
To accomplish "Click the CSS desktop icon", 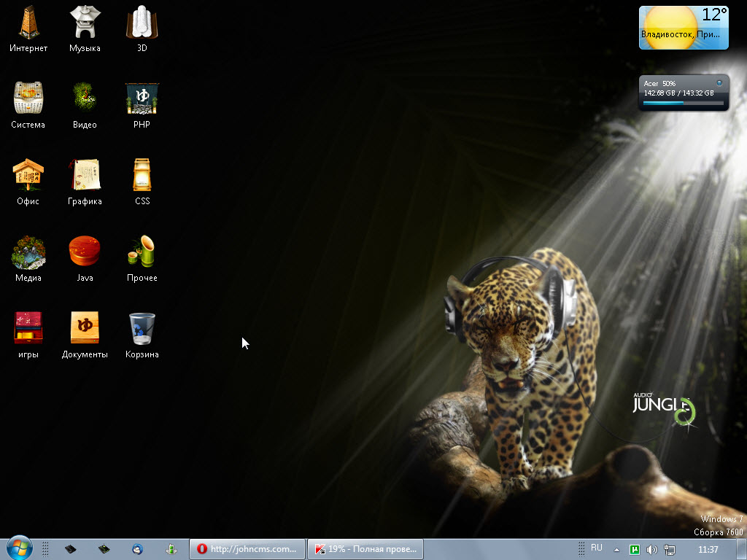I will pyautogui.click(x=142, y=176).
